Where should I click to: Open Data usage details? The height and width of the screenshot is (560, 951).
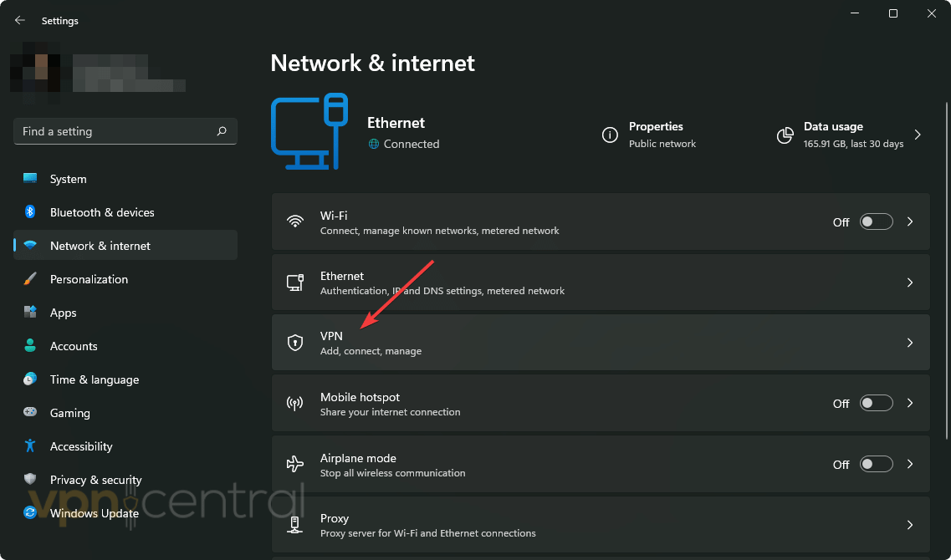918,133
